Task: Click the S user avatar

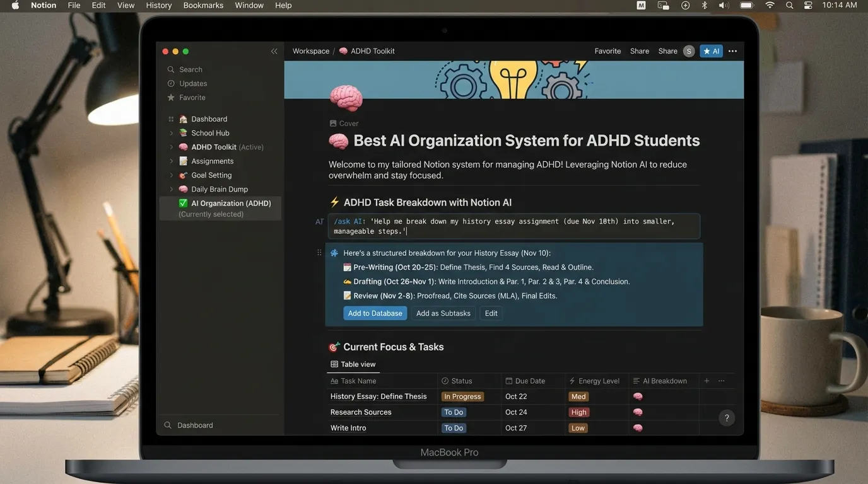Action: (689, 52)
